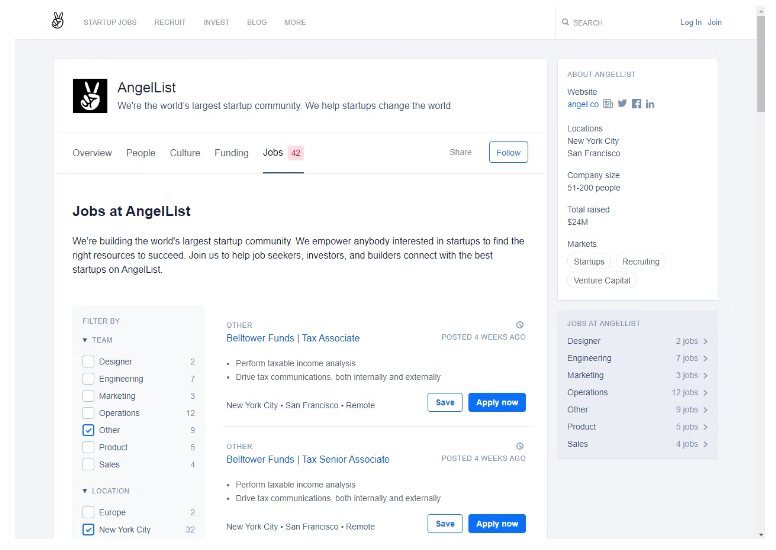Viewport: 776px width, 550px height.
Task: Click the Join link
Action: (715, 22)
